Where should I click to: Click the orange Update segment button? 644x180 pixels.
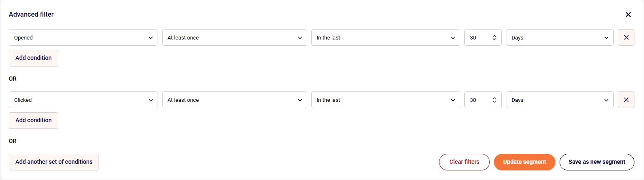point(524,162)
